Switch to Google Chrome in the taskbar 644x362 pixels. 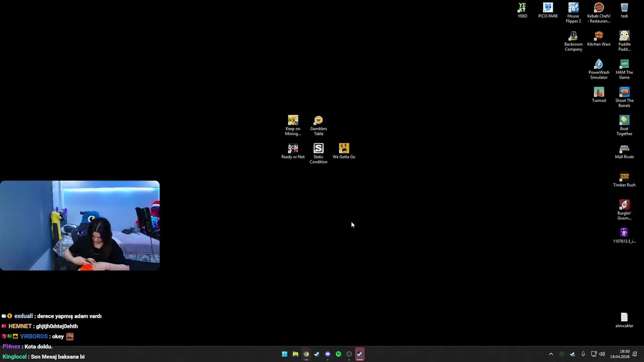click(x=306, y=354)
